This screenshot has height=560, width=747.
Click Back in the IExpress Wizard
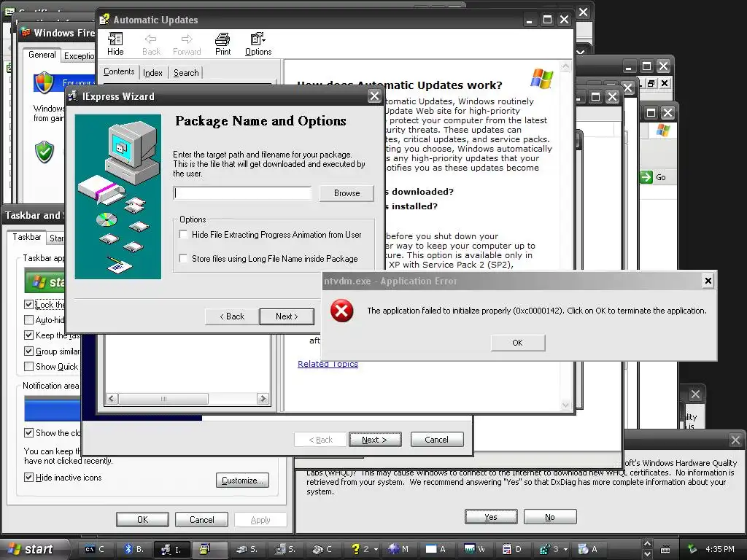pyautogui.click(x=232, y=316)
